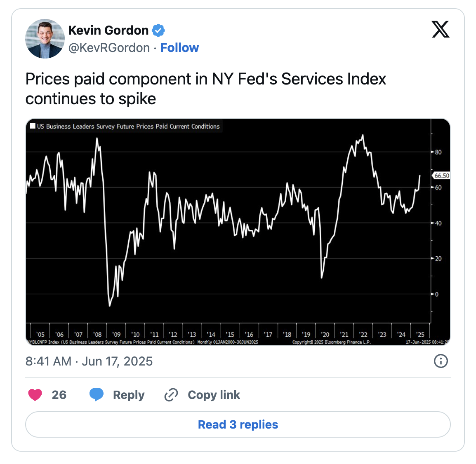Open Kevin Gordon's profile avatar
The width and height of the screenshot is (476, 464).
(45, 39)
